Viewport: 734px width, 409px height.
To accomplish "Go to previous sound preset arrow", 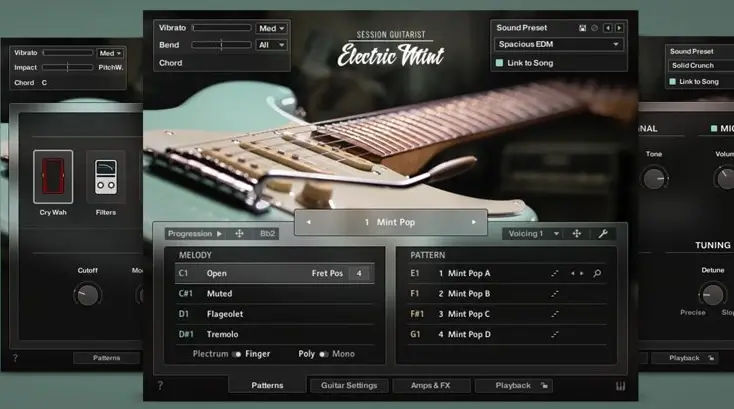I will (x=608, y=28).
